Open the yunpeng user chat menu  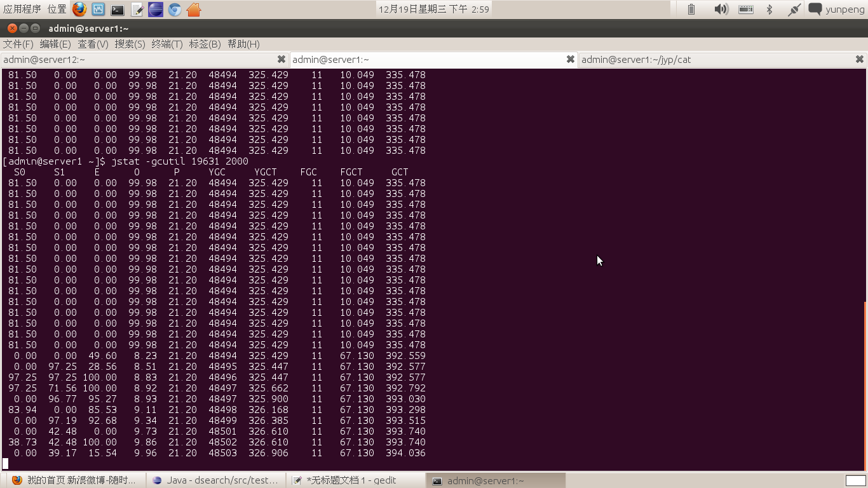point(836,10)
